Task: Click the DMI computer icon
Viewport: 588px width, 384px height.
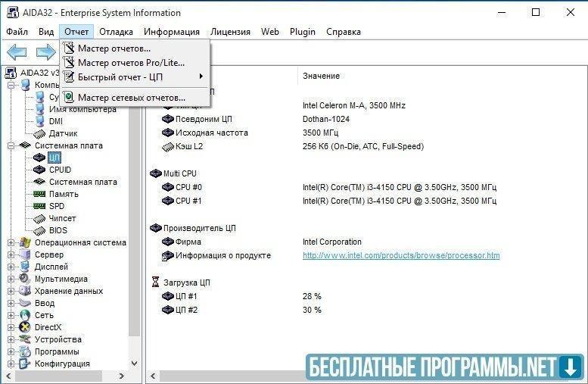Action: click(40, 121)
